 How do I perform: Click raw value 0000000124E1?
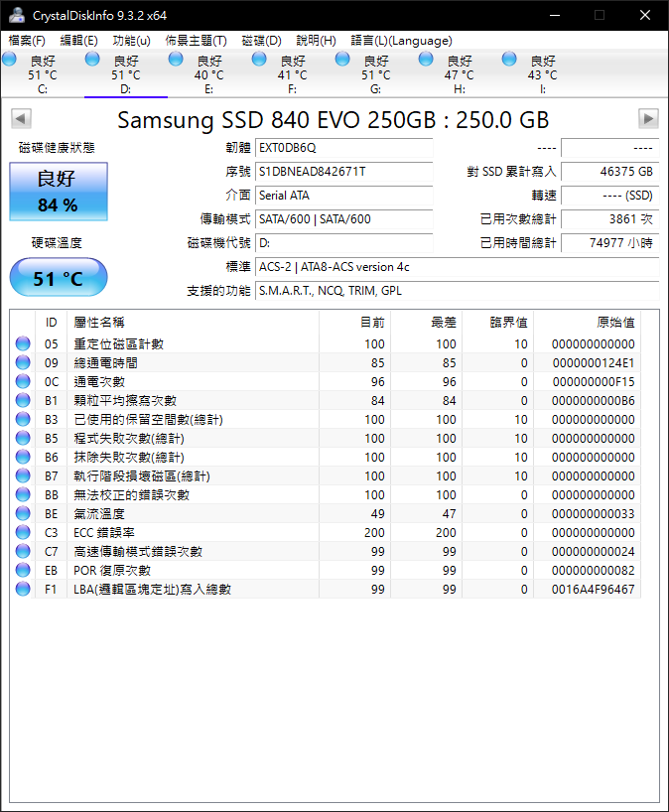[593, 362]
